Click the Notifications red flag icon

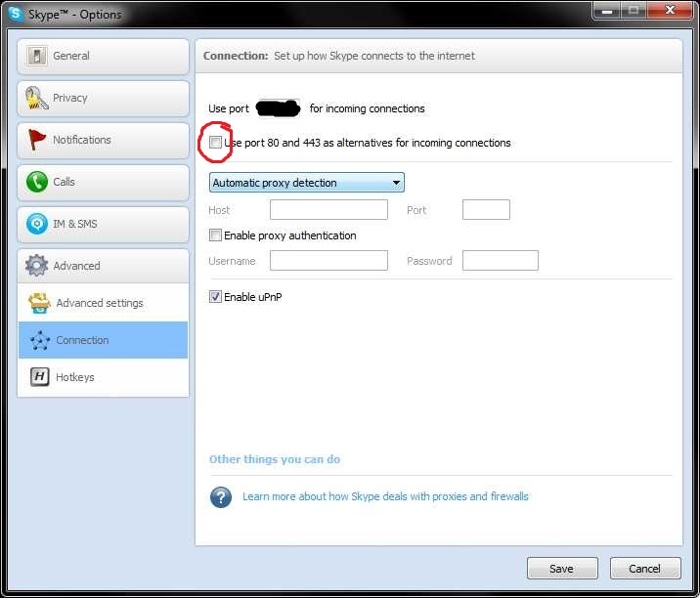36,140
